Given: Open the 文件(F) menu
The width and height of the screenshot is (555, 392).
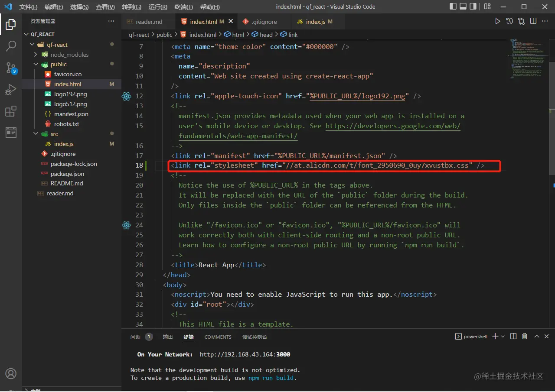Looking at the screenshot, I should click(x=28, y=7).
